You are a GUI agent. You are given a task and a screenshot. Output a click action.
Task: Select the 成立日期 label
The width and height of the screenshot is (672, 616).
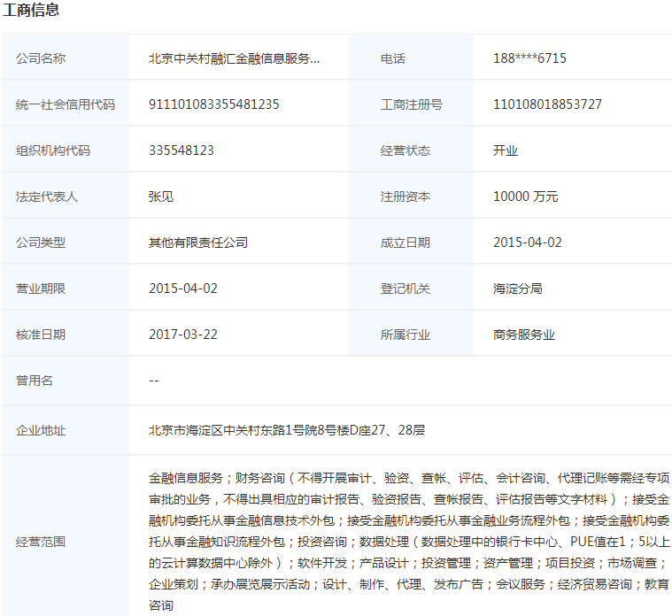pyautogui.click(x=405, y=243)
